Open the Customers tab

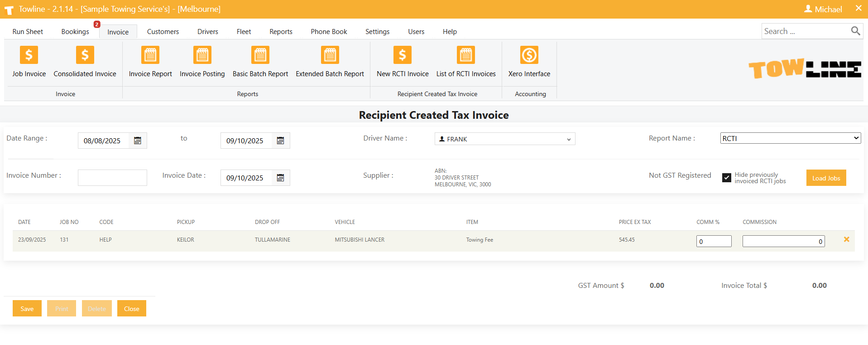tap(163, 32)
